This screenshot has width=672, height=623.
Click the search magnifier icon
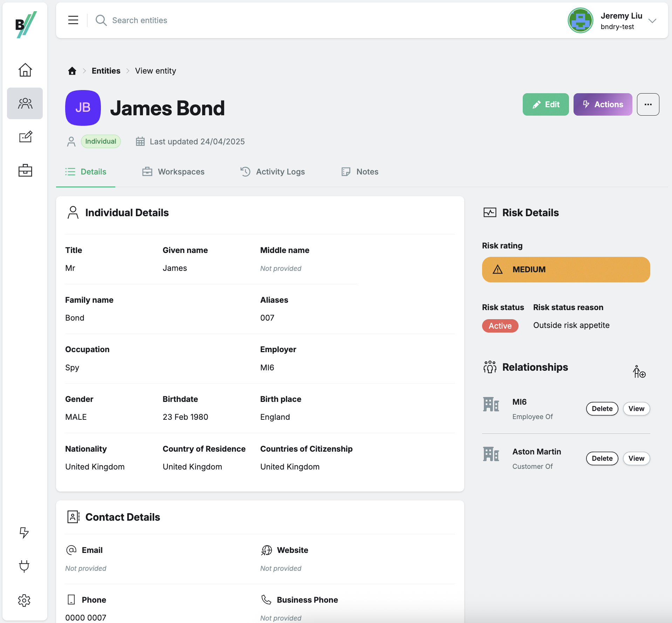tap(101, 20)
